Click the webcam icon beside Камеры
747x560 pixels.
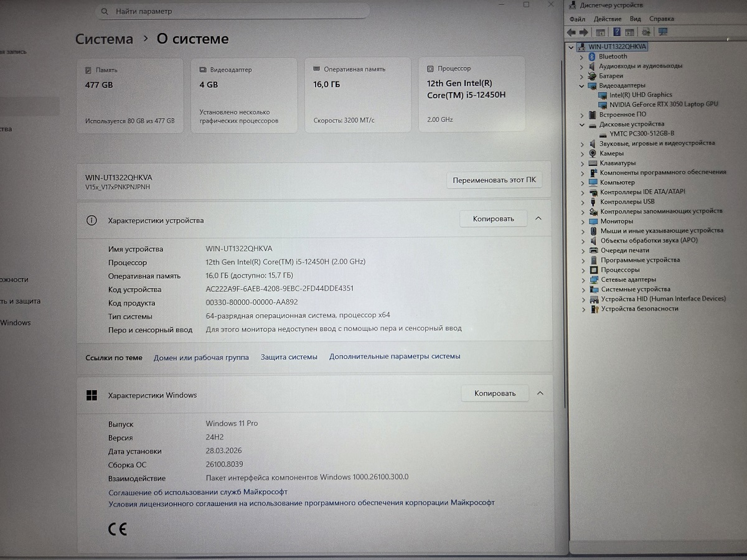tap(593, 153)
